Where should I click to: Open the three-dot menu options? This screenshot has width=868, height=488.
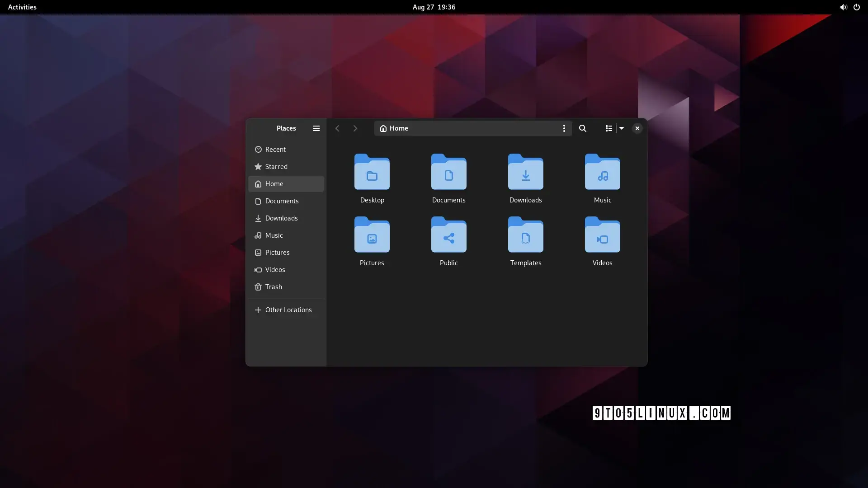pyautogui.click(x=564, y=128)
